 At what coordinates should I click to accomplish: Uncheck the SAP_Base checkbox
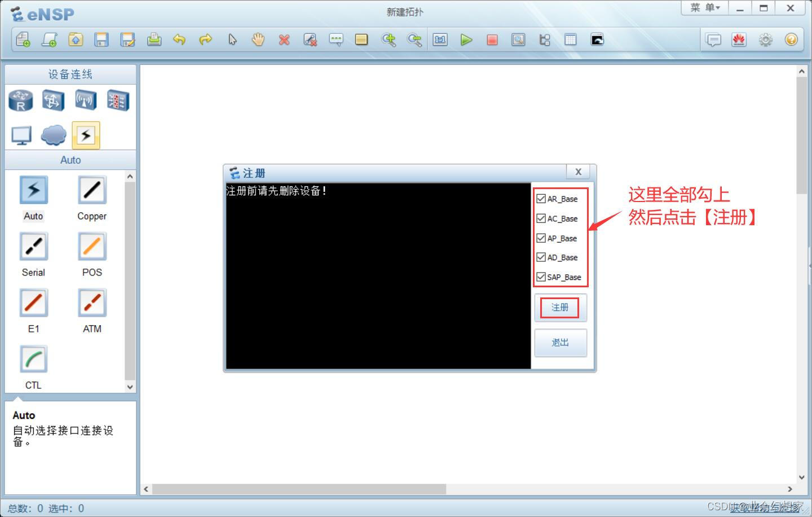[541, 277]
